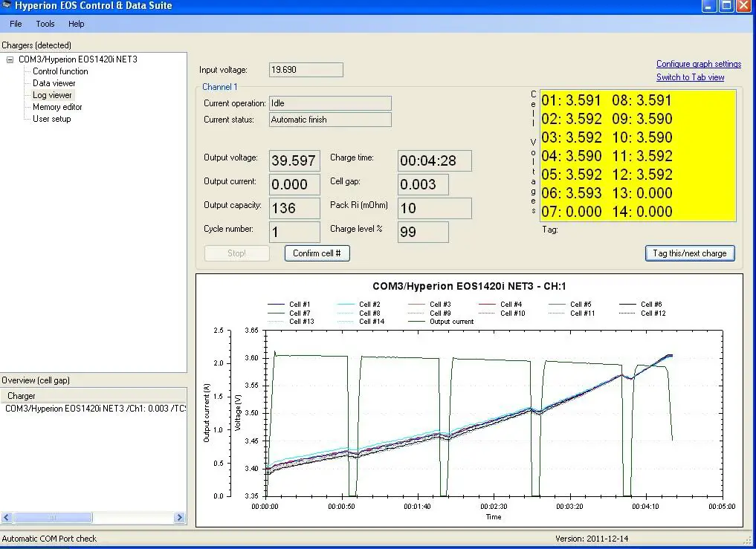Click the Cycle number field
The image size is (756, 549).
(294, 232)
